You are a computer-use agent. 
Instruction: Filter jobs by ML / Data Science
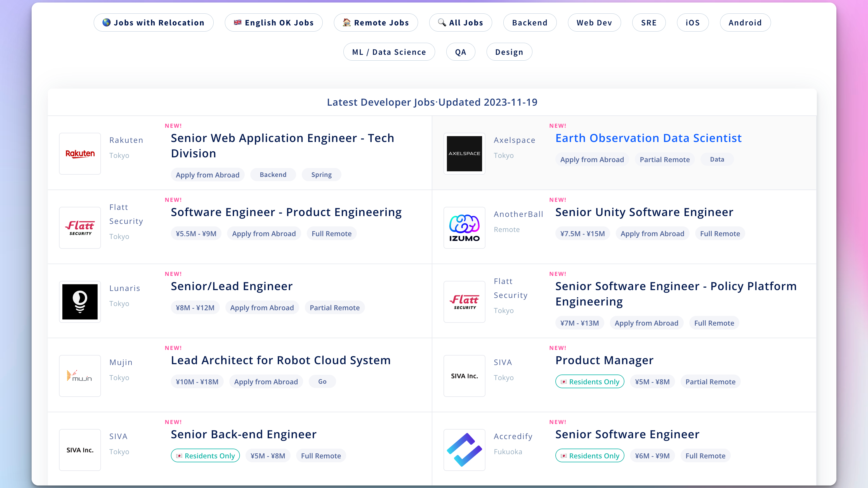tap(389, 52)
